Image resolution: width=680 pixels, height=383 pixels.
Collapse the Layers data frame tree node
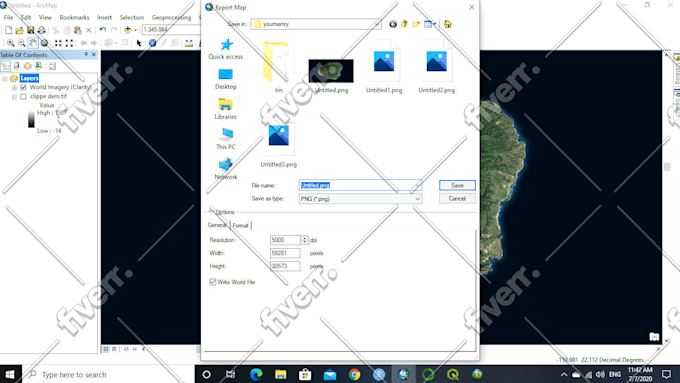pyautogui.click(x=5, y=79)
